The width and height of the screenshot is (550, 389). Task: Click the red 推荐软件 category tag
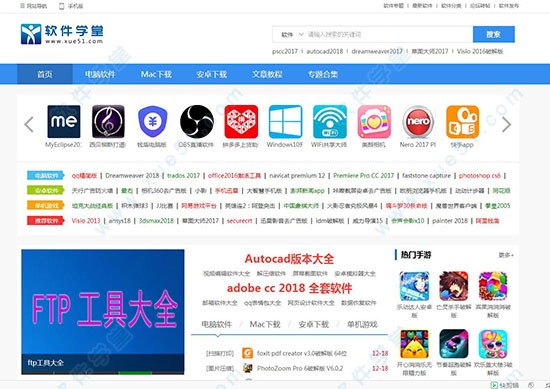pos(46,221)
